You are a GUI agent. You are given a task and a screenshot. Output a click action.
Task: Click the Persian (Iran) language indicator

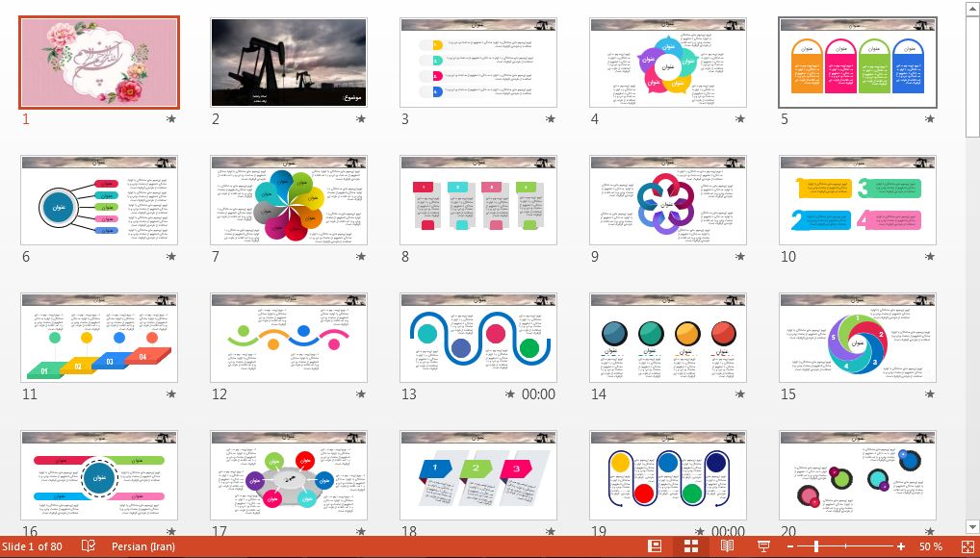143,546
